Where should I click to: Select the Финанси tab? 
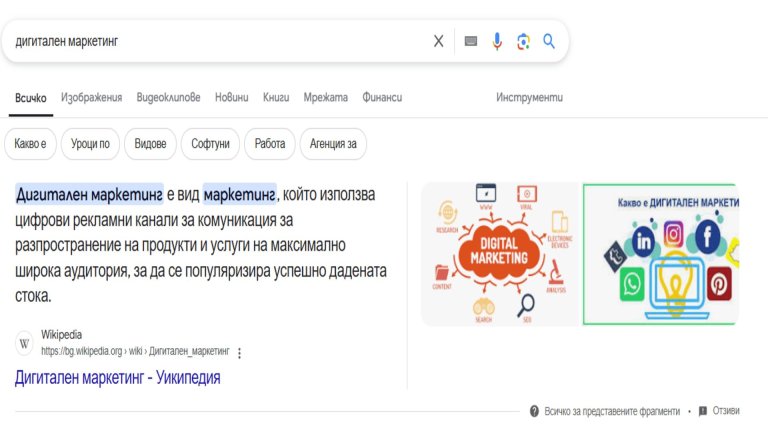click(382, 97)
